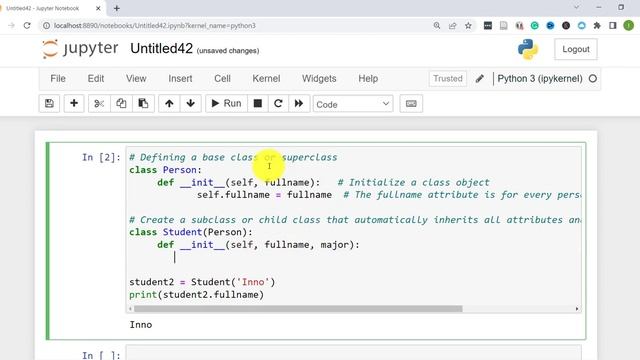Click the Python logo icon
This screenshot has height=360, width=640.
pos(528,49)
